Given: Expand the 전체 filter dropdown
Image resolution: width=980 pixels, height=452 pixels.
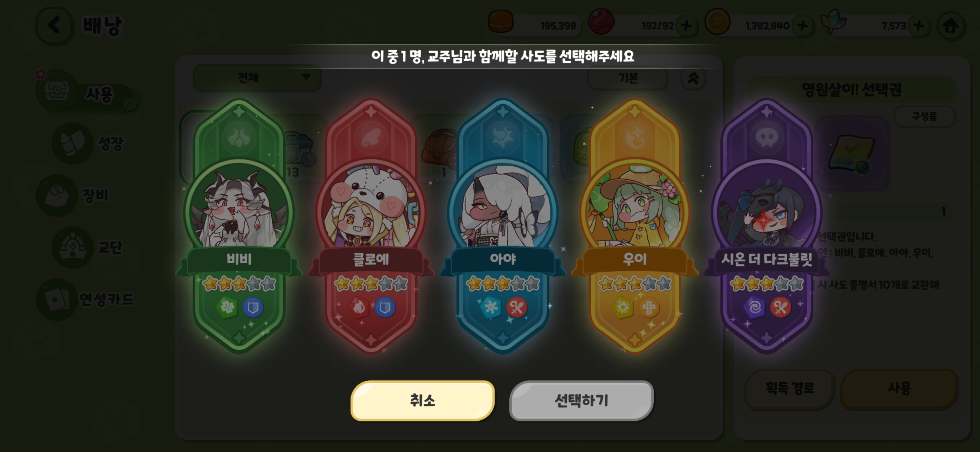Looking at the screenshot, I should coord(257,78).
